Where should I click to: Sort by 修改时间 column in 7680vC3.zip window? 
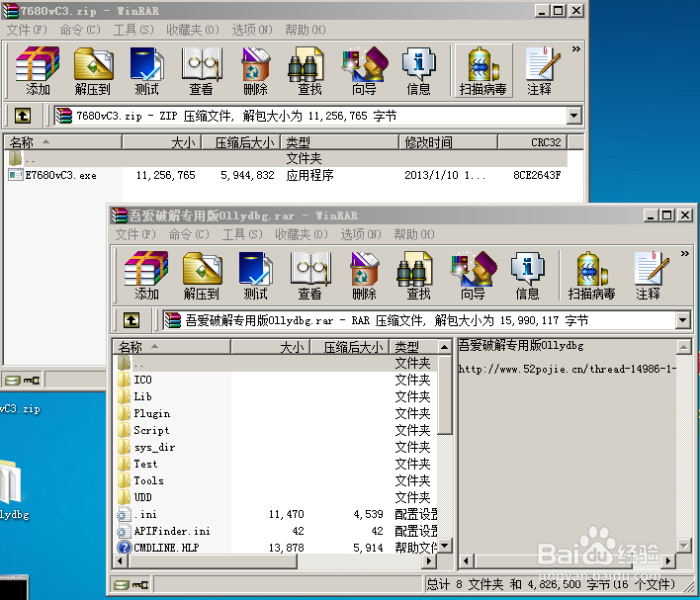tap(448, 142)
